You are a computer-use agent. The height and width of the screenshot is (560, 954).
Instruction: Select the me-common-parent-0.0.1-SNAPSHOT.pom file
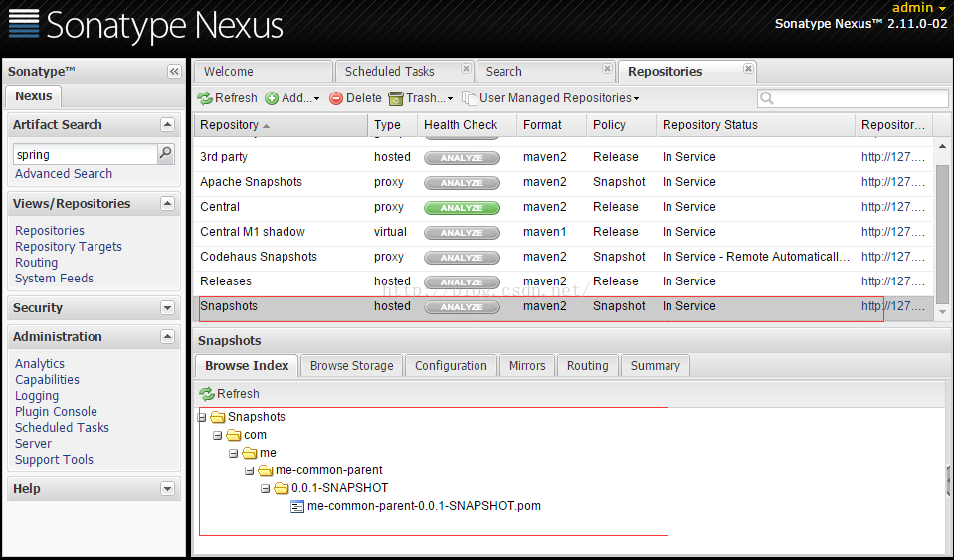pyautogui.click(x=424, y=506)
